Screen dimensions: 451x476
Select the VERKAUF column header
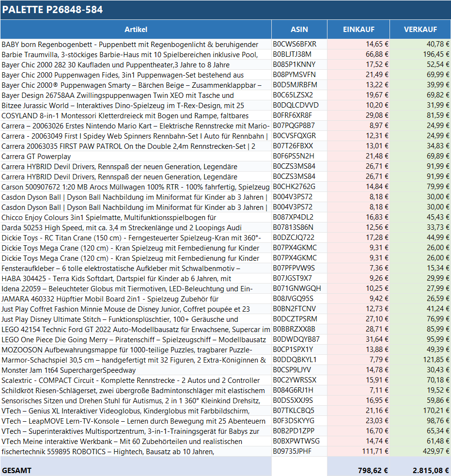[420, 30]
